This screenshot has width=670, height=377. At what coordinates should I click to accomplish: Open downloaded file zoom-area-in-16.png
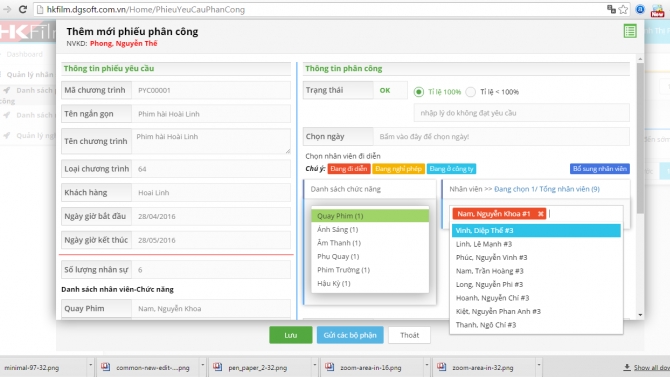pos(370,368)
